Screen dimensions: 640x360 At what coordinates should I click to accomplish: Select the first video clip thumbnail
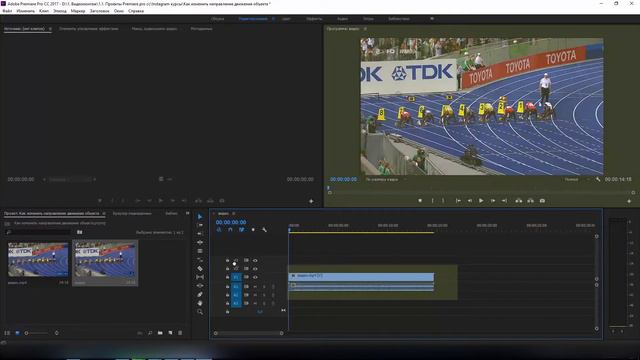pyautogui.click(x=38, y=260)
